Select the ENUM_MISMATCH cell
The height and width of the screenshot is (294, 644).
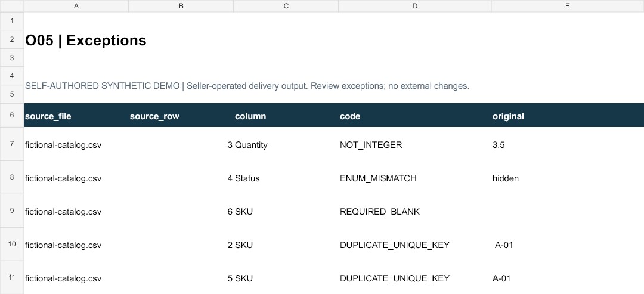click(x=415, y=177)
